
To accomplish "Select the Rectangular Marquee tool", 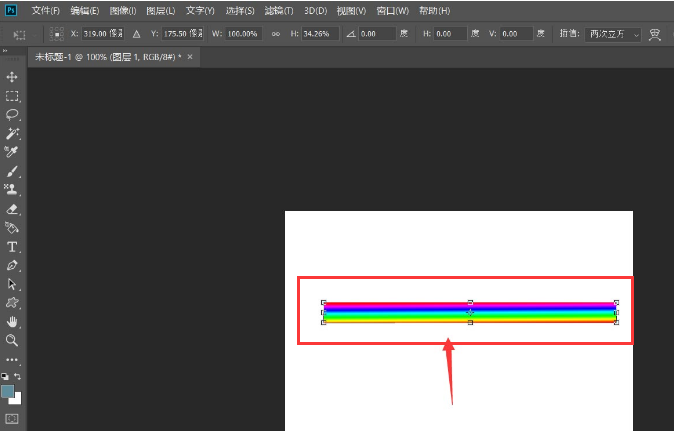I will pos(12,96).
